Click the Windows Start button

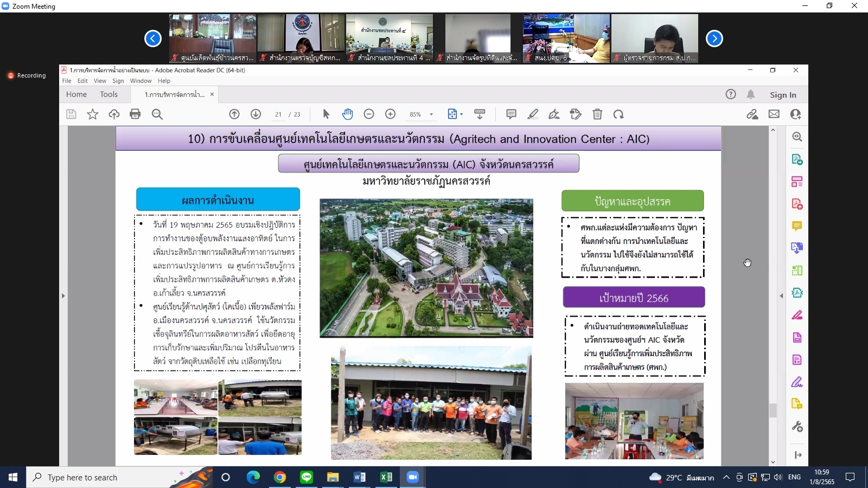[13, 477]
